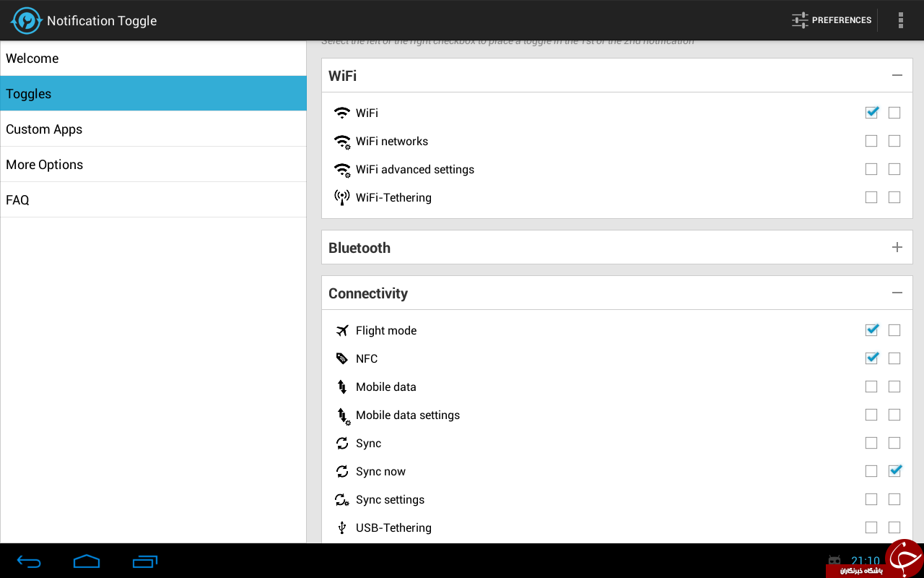Viewport: 924px width, 578px height.
Task: Uncheck NFC first notification checkbox
Action: [871, 358]
